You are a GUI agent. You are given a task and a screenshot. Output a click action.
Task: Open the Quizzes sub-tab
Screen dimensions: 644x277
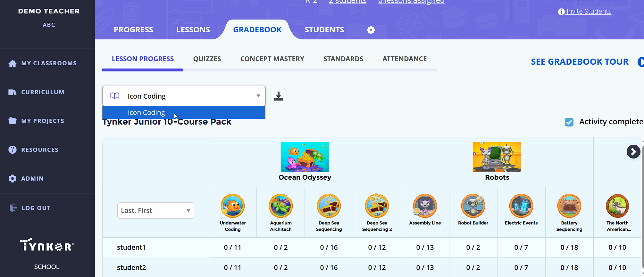click(x=207, y=59)
